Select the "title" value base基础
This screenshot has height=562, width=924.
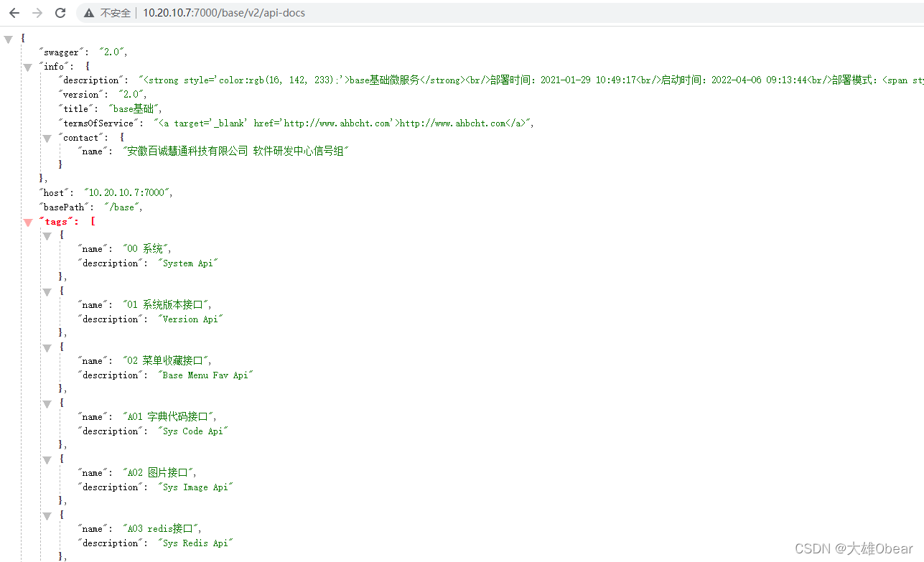(135, 108)
